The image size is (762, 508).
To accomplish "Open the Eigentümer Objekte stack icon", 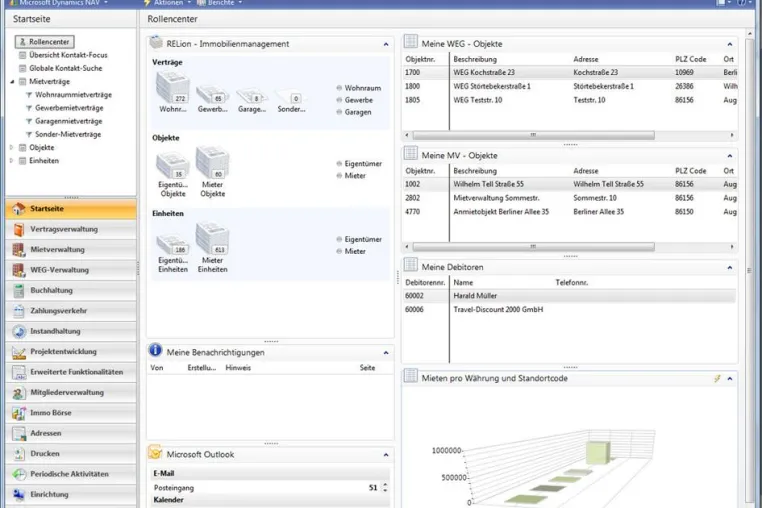I will (173, 165).
